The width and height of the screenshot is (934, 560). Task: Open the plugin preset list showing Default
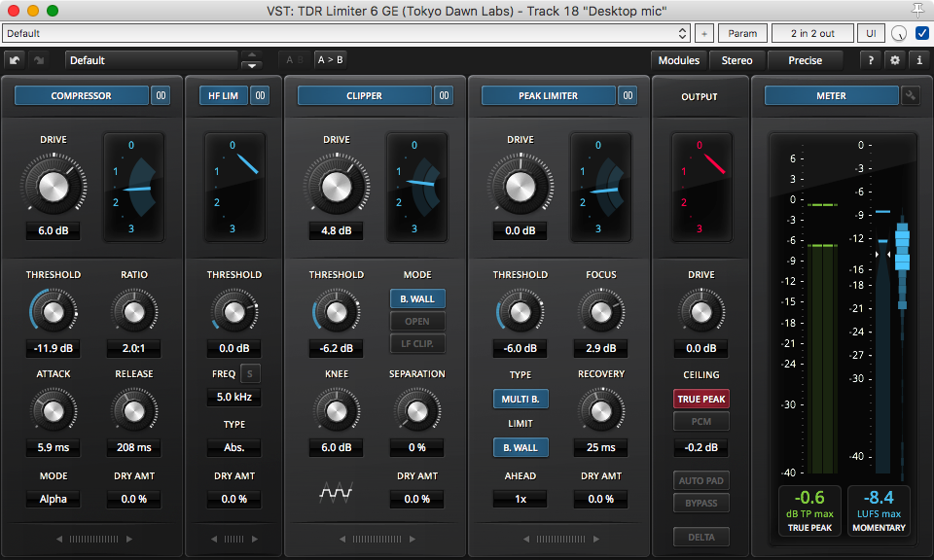pos(152,60)
